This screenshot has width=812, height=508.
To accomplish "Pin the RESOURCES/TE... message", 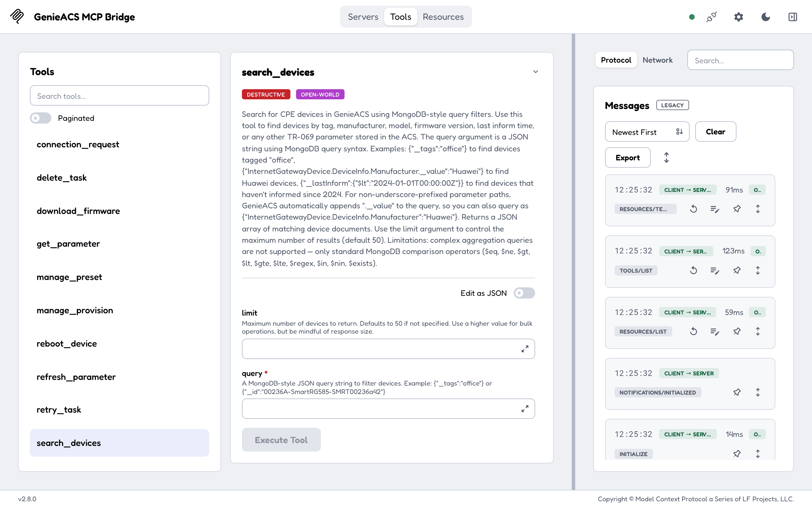I will pyautogui.click(x=737, y=209).
